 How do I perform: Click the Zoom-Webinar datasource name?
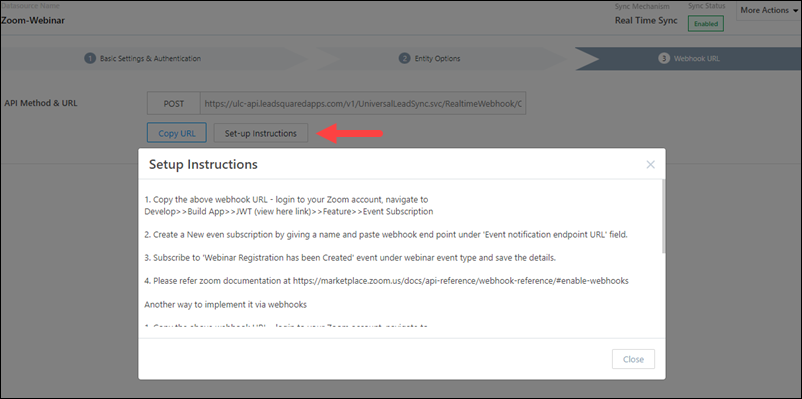click(x=32, y=21)
